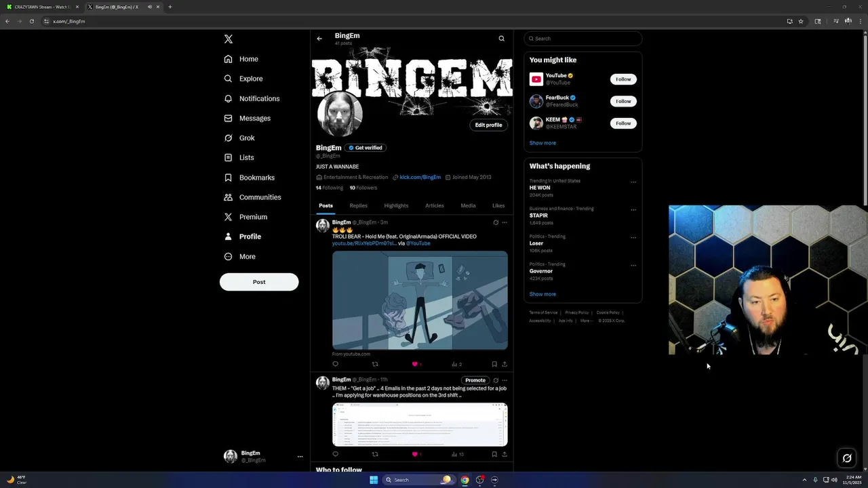Repost the TROLLBEAR post
The image size is (868, 488).
point(375,364)
